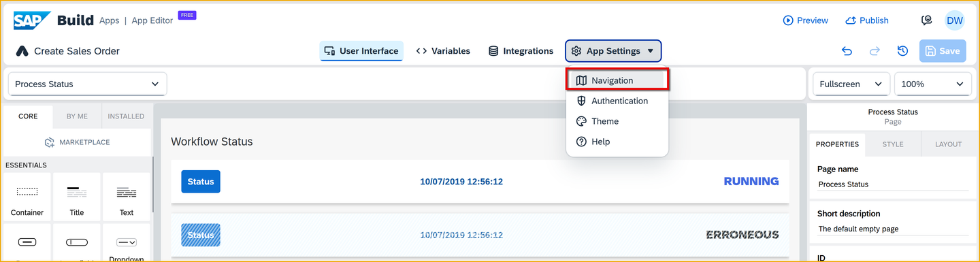Click the Apps label in the header
This screenshot has width=980, height=262.
click(x=109, y=20)
